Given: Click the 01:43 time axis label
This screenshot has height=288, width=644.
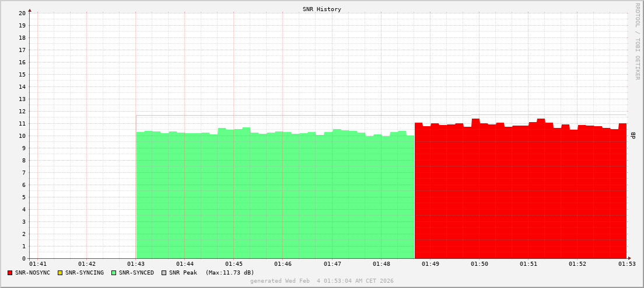Looking at the screenshot, I should tap(135, 265).
